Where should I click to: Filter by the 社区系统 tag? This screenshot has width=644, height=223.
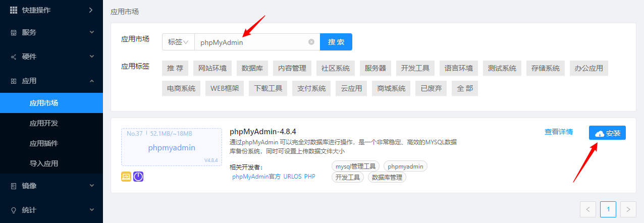[x=336, y=68]
